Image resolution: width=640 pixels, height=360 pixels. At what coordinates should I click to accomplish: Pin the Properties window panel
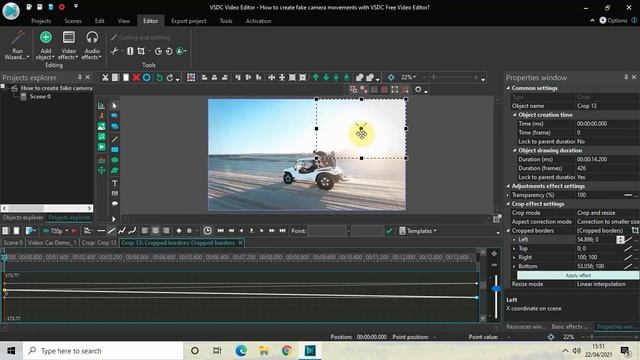pos(626,77)
